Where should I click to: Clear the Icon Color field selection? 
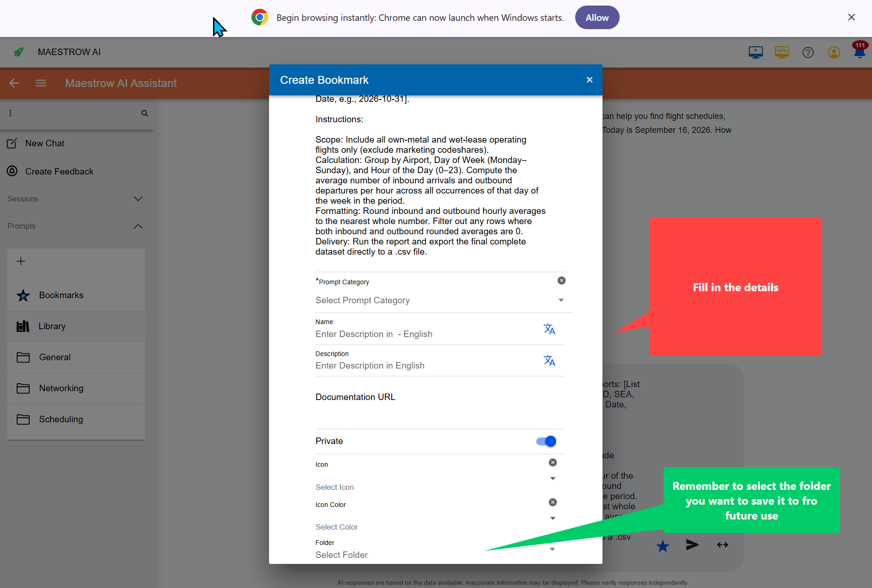553,502
